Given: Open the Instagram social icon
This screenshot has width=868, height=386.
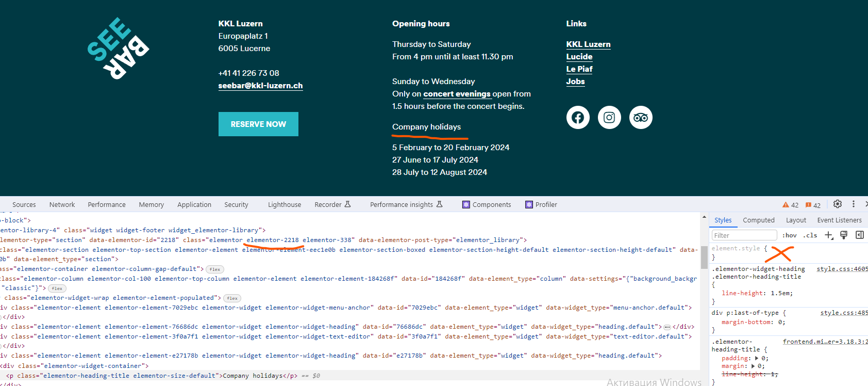Looking at the screenshot, I should click(x=609, y=118).
